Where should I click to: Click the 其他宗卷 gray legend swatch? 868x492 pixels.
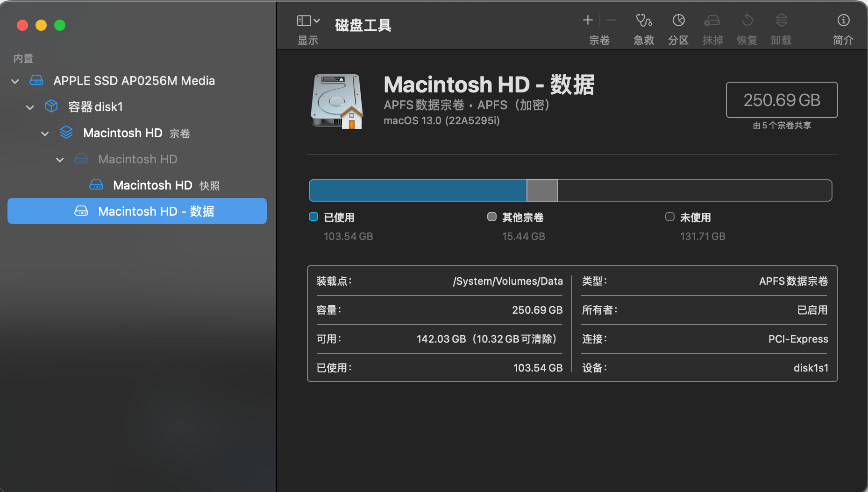point(491,217)
